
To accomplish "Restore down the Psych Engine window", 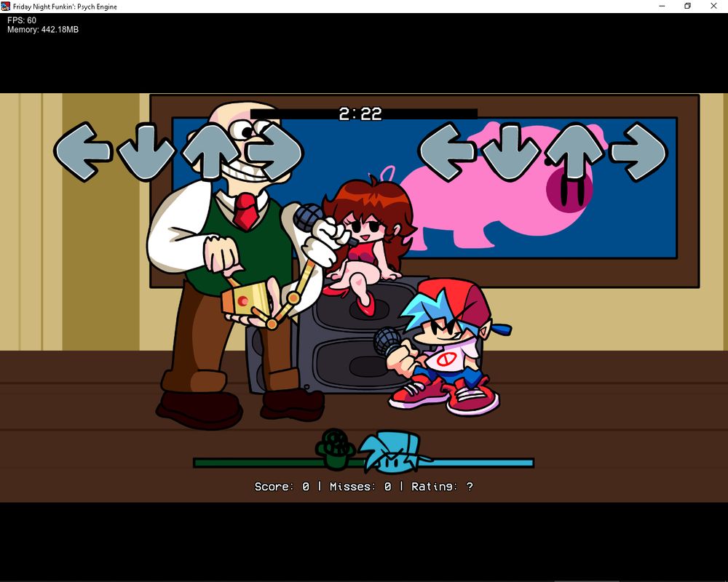I will point(688,6).
